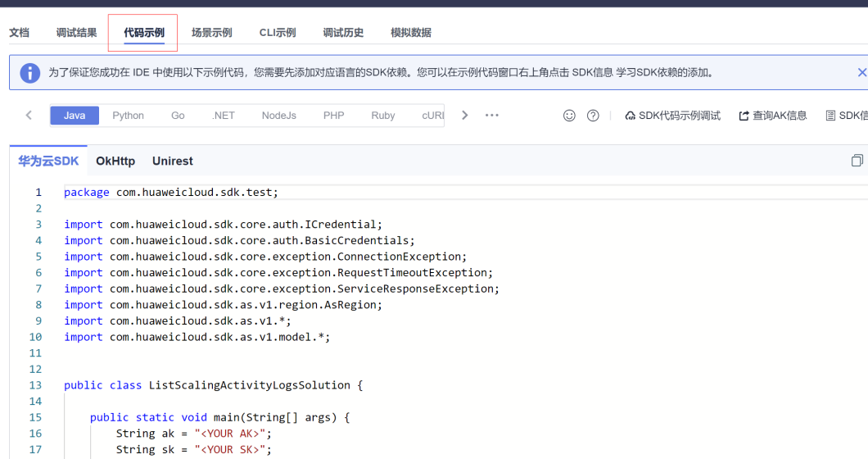Select the PHP language tab
The image size is (868, 459).
(334, 116)
